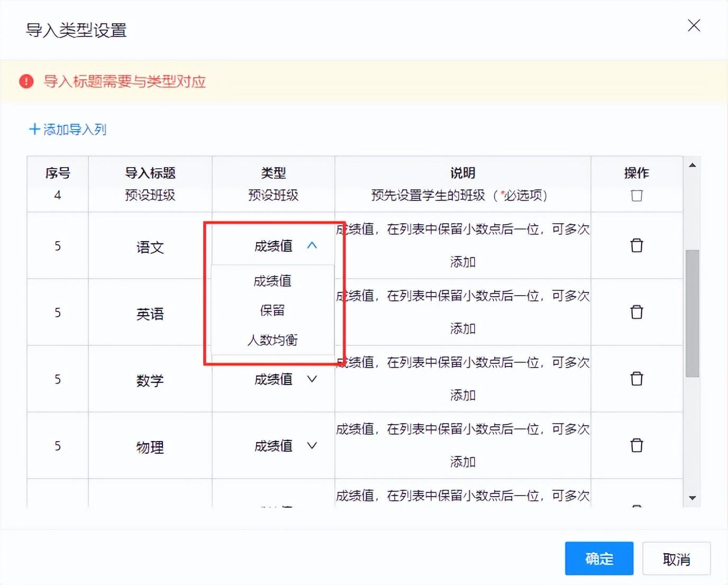Expand the 数学 type dropdown

click(312, 379)
